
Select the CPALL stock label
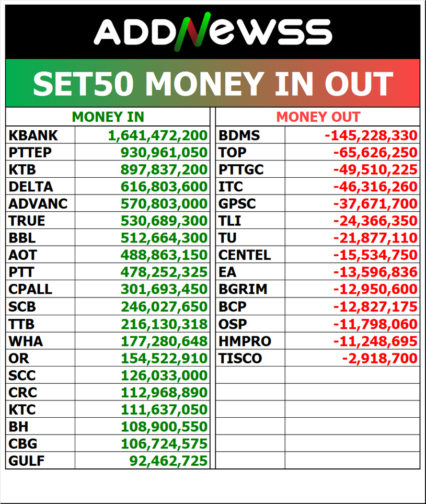tap(30, 289)
